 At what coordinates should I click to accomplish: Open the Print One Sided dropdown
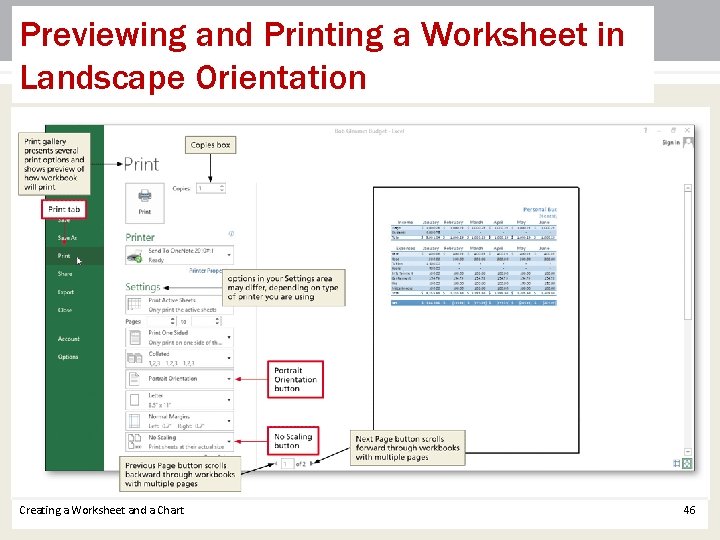(x=180, y=338)
